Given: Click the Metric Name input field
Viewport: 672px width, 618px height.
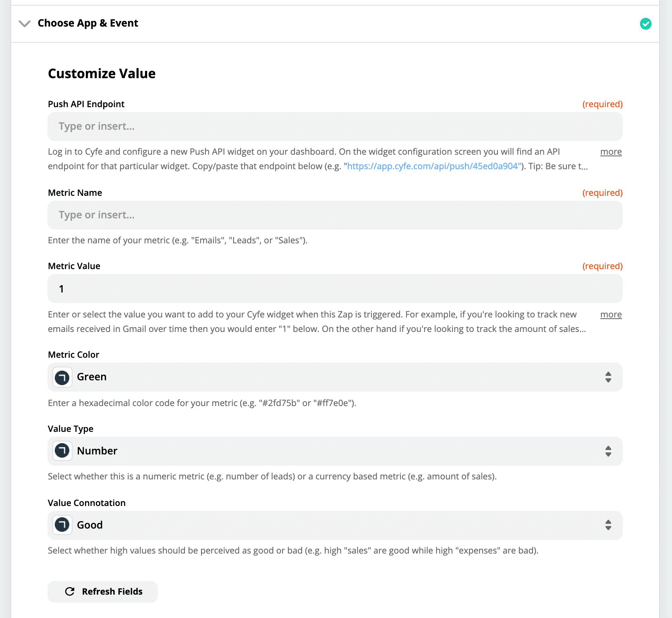Looking at the screenshot, I should coord(335,215).
